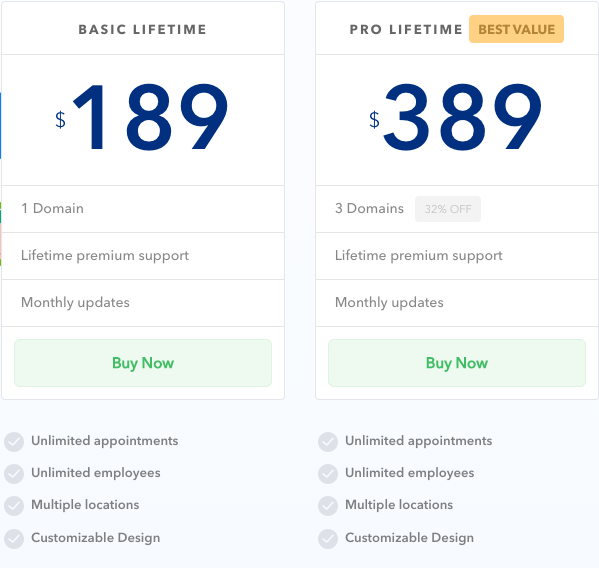This screenshot has width=599, height=568.
Task: Click Multiple locations text under Basic plan
Action: point(85,505)
